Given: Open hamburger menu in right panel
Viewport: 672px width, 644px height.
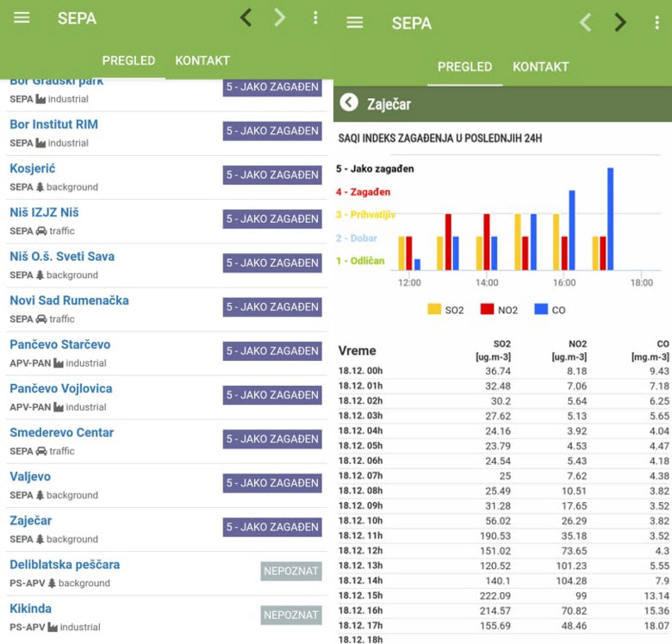Looking at the screenshot, I should pyautogui.click(x=355, y=22).
